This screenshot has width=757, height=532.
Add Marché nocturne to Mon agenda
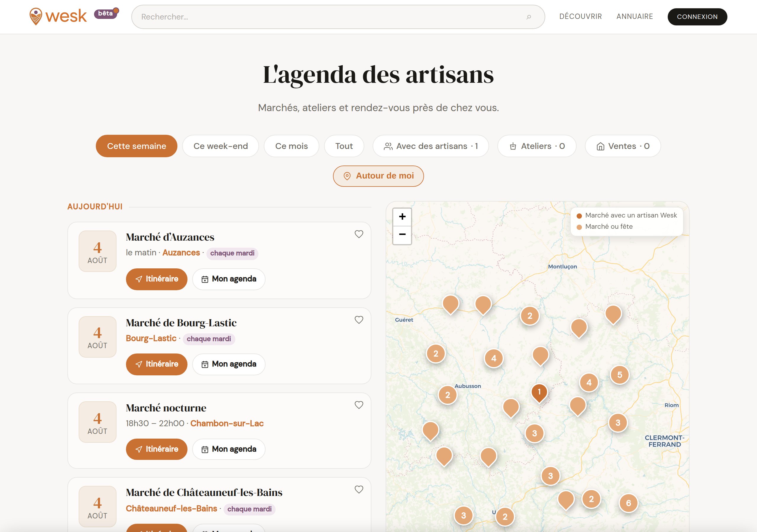click(x=229, y=449)
